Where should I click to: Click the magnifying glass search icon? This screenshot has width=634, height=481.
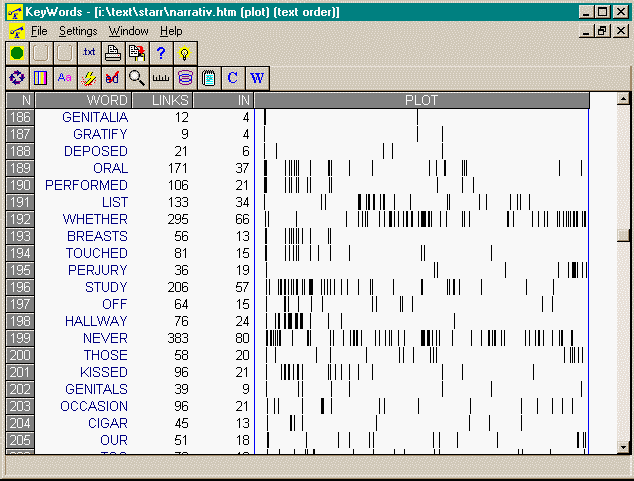pyautogui.click(x=137, y=77)
